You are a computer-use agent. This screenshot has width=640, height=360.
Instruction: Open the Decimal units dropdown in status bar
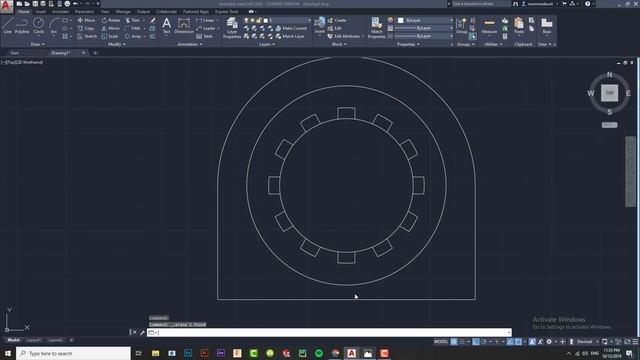click(587, 342)
